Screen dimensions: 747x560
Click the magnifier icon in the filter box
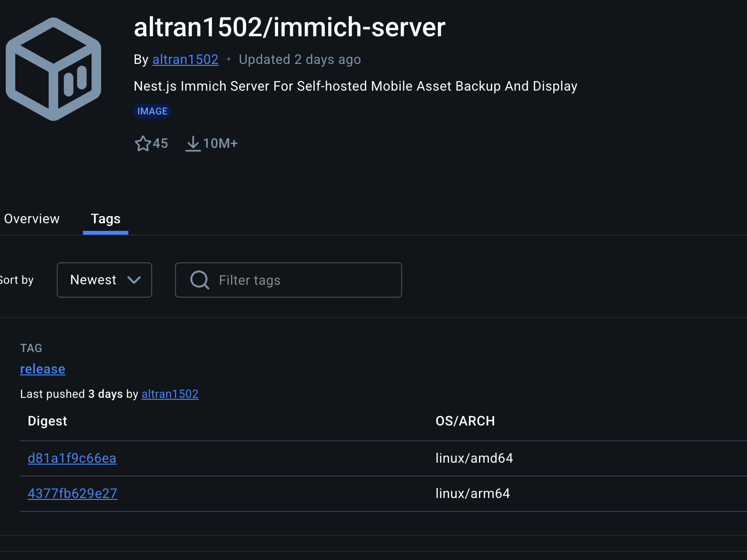199,280
